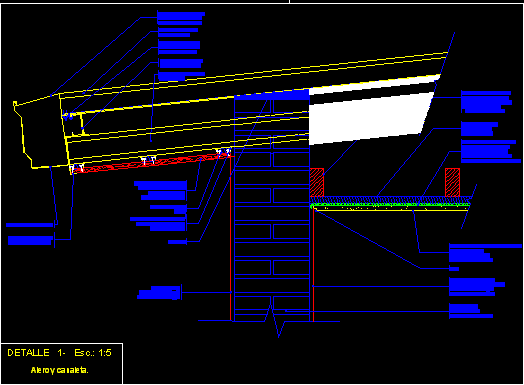Select the topmost blue annotation label at upper left
Screen dimensions: 524x385
(181, 18)
